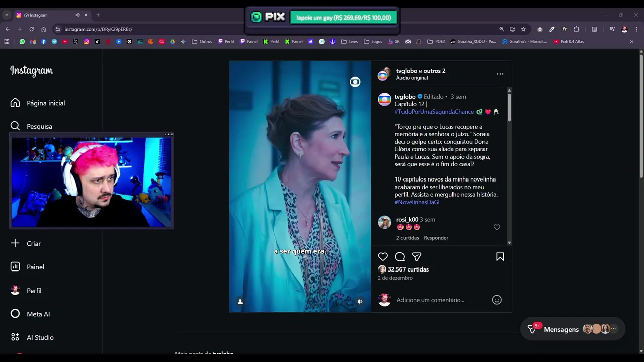Mute the video with the speaker icon

point(360,302)
